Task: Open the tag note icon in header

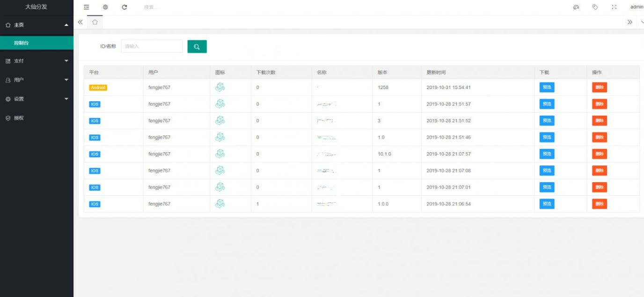Action: point(595,7)
